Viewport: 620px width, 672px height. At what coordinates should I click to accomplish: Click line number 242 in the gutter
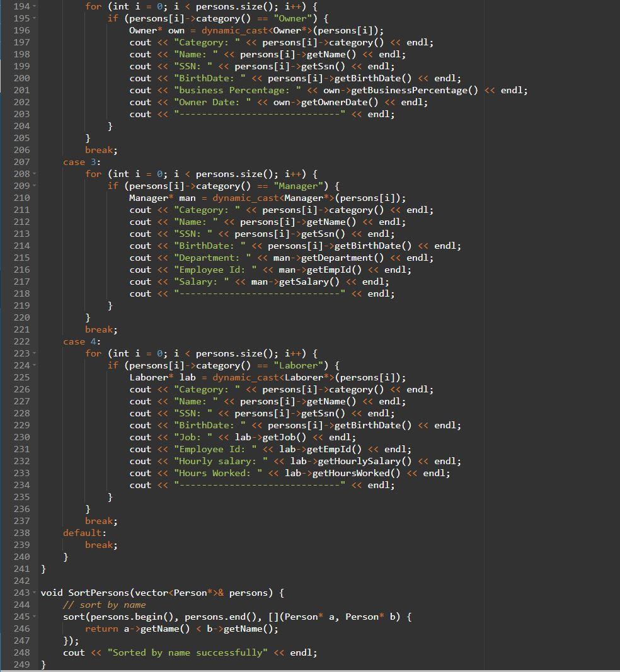click(22, 581)
